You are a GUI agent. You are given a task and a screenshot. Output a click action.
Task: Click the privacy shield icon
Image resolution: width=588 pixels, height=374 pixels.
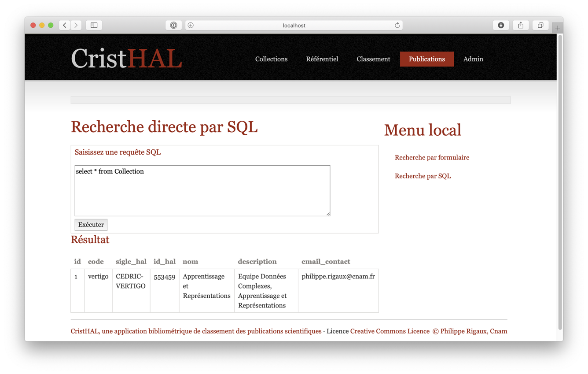click(173, 25)
